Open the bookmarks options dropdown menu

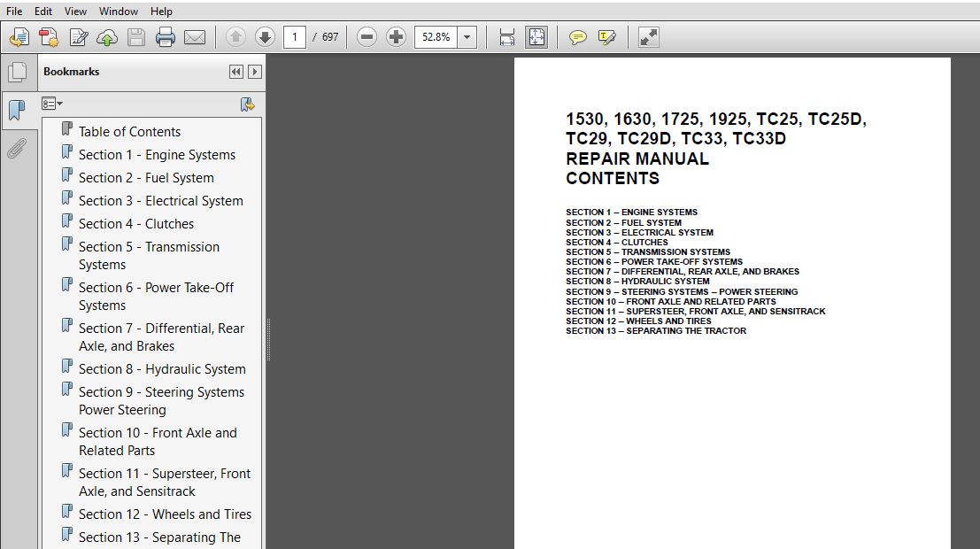coord(52,104)
